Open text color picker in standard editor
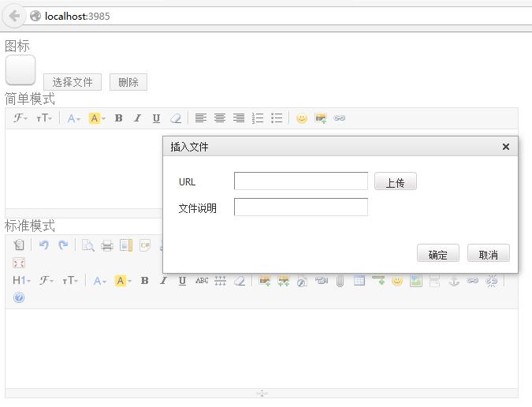 (x=99, y=281)
